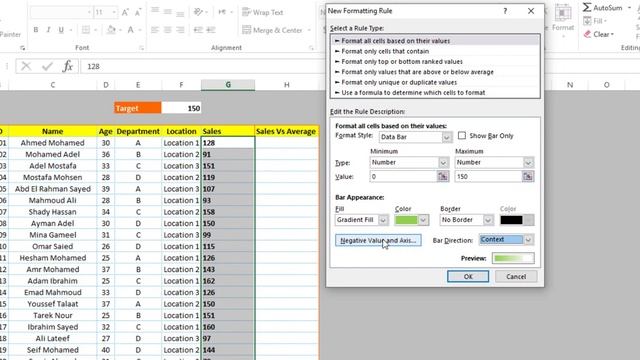Click the OK button

468,276
